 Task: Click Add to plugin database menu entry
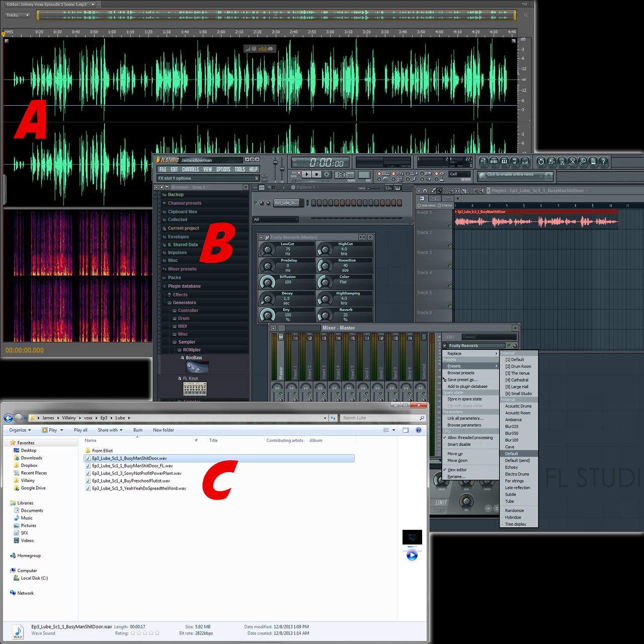pos(467,386)
